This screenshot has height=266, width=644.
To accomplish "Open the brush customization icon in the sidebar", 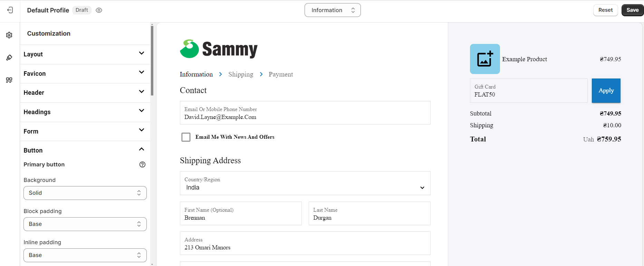I will coord(9,58).
